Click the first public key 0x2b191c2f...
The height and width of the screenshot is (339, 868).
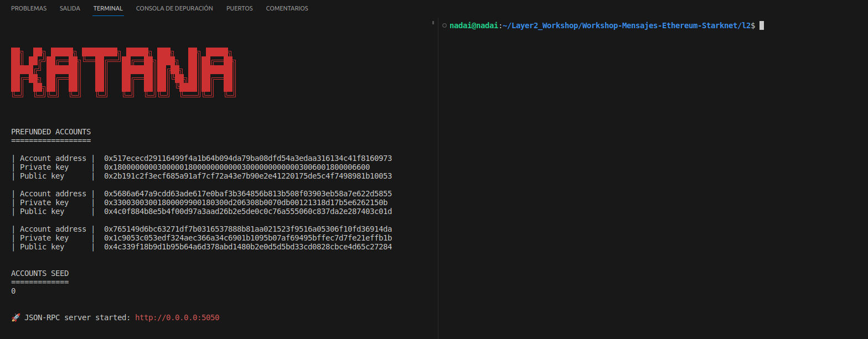click(248, 176)
